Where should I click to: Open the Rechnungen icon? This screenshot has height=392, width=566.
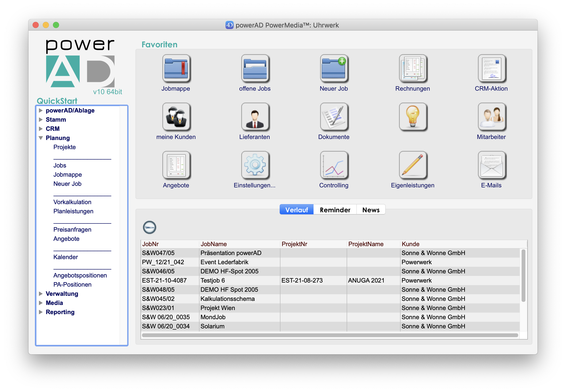tap(413, 68)
